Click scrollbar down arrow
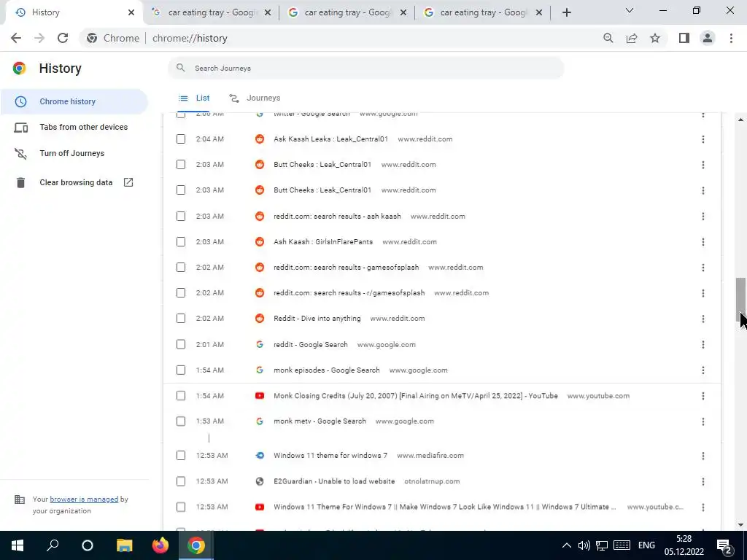This screenshot has width=747, height=560. pos(740,525)
